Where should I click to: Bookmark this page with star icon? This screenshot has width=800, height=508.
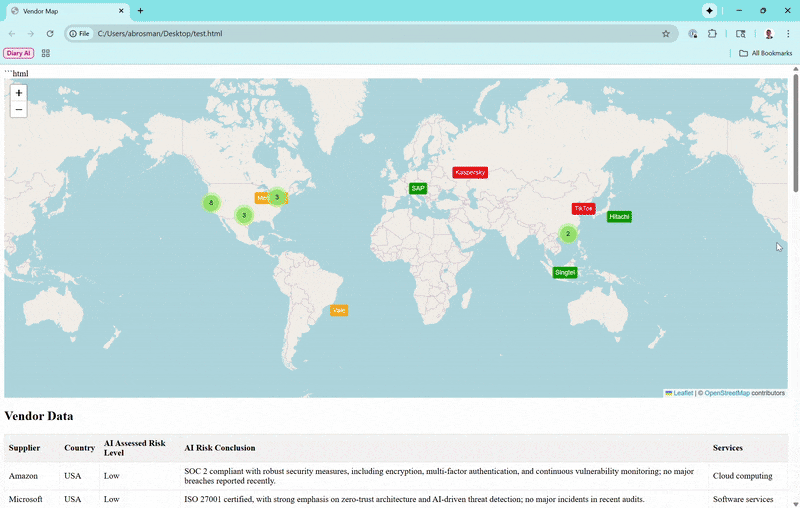(666, 34)
